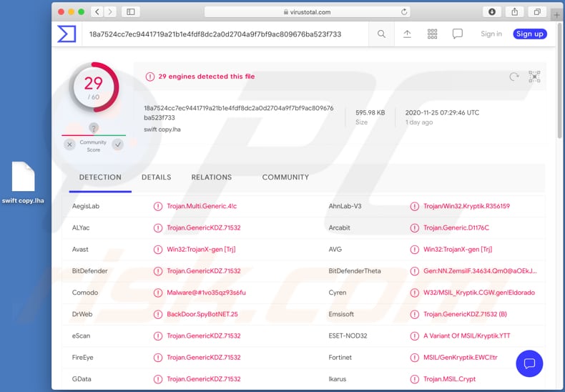
Task: Click the reanalyze refresh icon
Action: (x=514, y=77)
